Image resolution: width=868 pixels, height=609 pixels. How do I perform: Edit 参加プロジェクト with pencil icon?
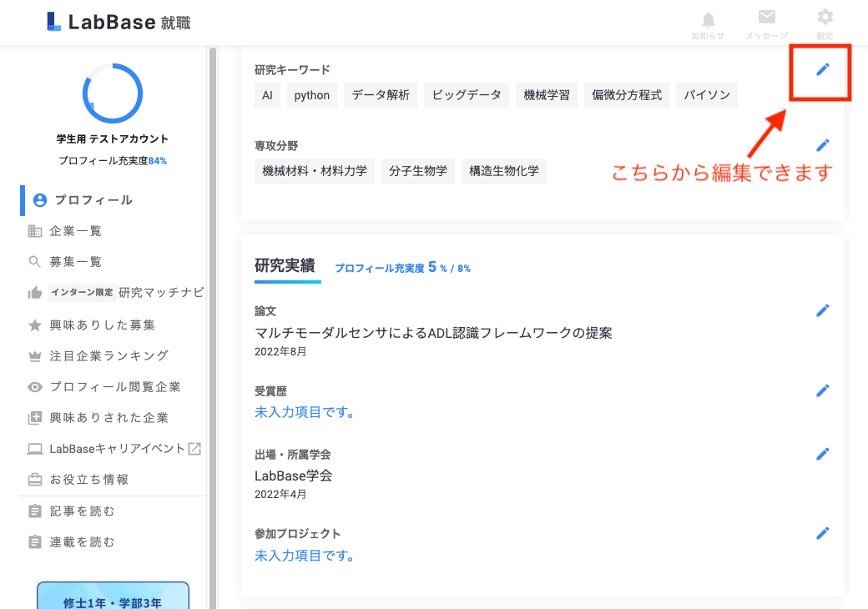coord(823,533)
